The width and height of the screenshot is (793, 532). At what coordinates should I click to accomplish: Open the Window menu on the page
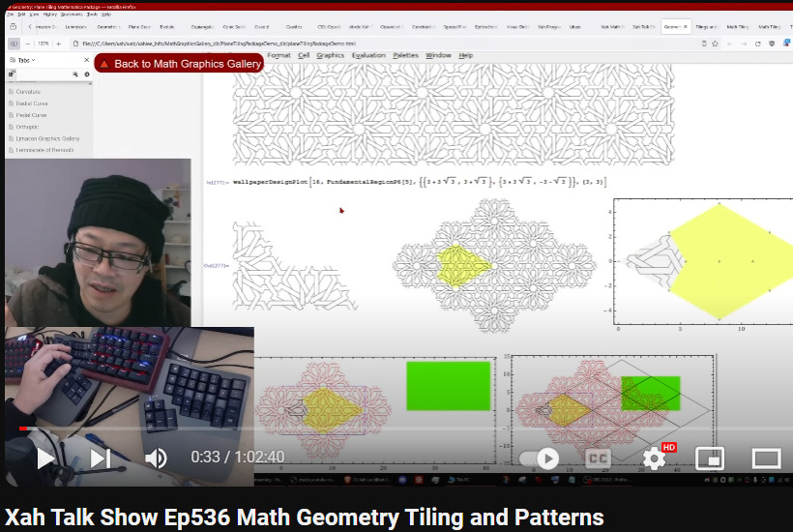(x=438, y=56)
